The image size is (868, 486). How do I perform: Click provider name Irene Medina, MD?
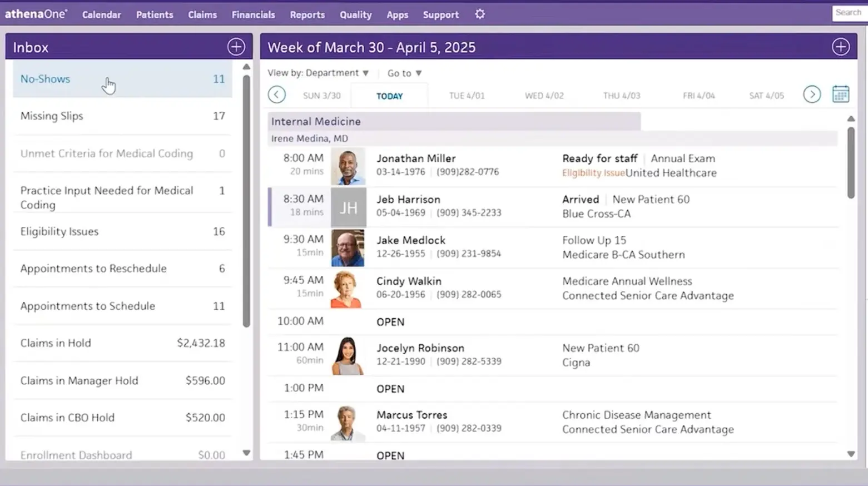[309, 138]
